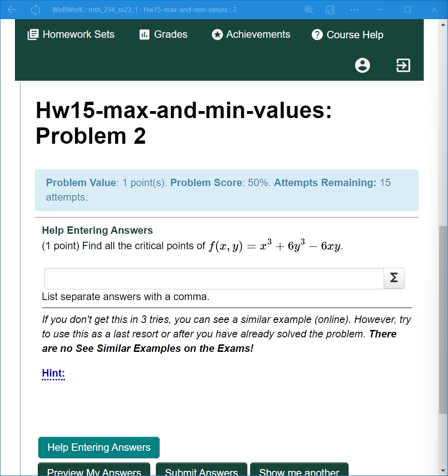
Task: Click the browser zoom magnifier icon
Action: point(309,9)
